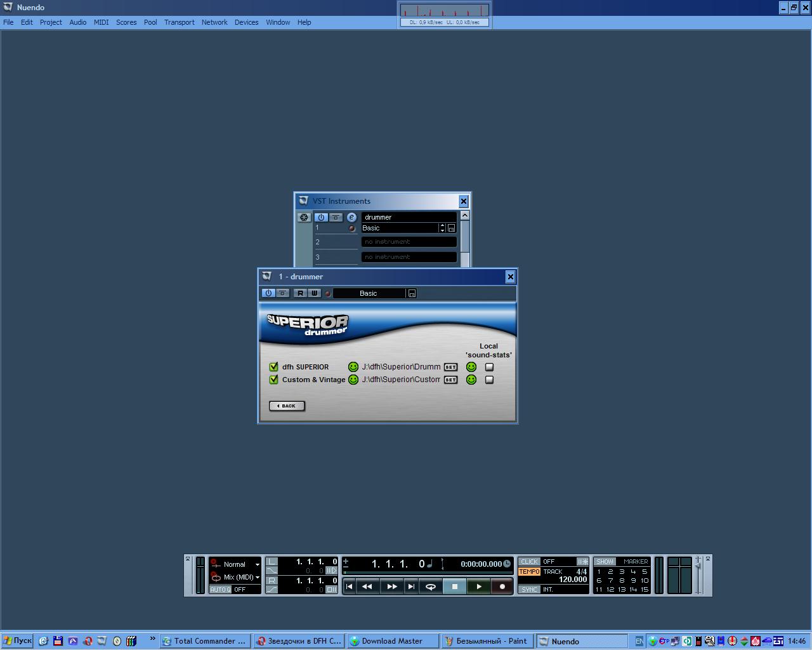The width and height of the screenshot is (812, 650).
Task: Click the precount icon next to CLICK OFF
Action: (582, 562)
